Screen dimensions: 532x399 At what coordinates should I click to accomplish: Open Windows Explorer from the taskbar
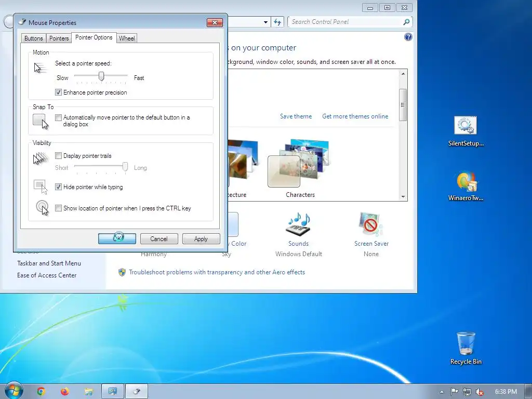[x=88, y=392]
